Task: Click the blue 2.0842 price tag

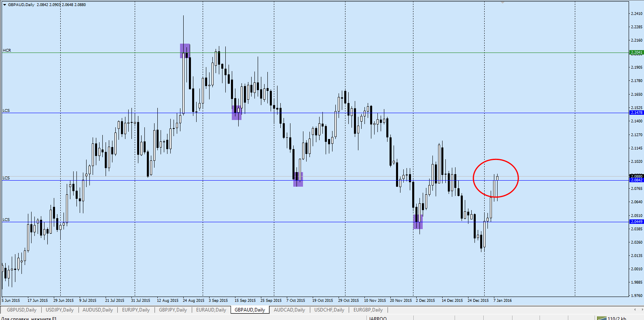Action: (636, 180)
